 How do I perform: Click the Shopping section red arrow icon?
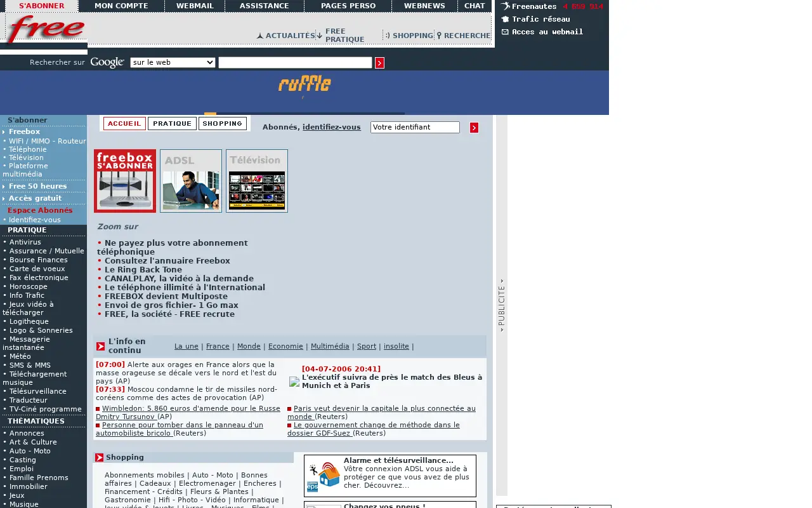coord(99,457)
